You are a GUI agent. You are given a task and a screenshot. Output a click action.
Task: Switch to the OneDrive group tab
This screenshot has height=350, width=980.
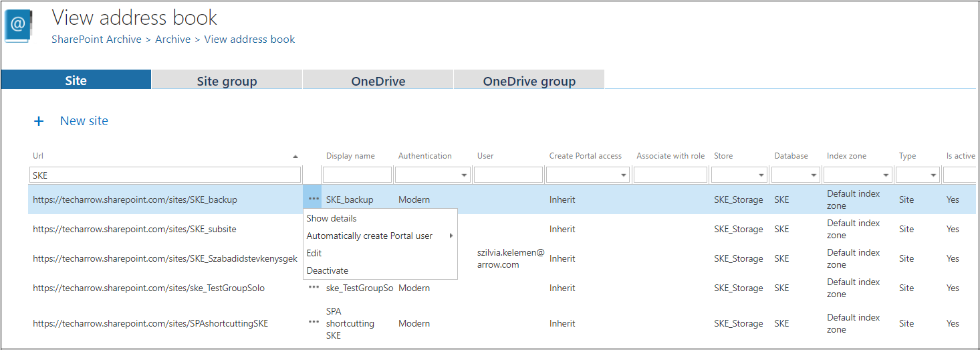[529, 81]
